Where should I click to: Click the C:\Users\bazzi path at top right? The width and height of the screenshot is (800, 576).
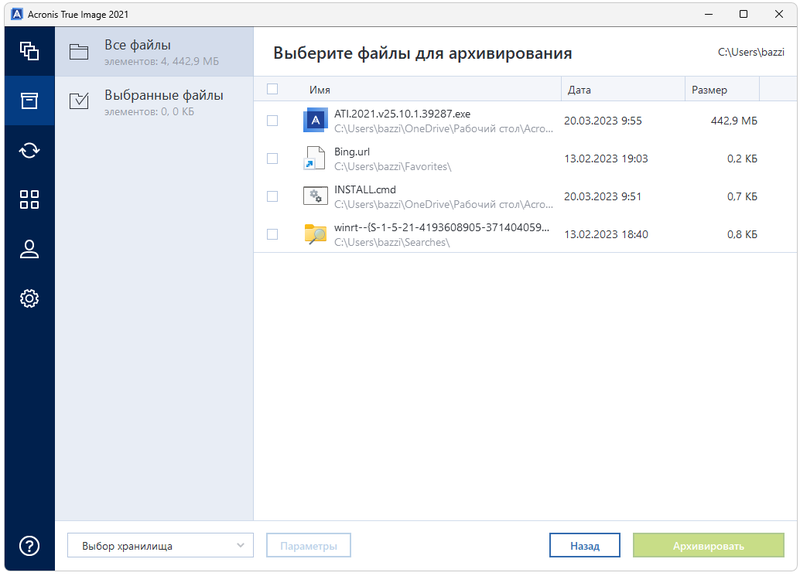[x=751, y=52]
